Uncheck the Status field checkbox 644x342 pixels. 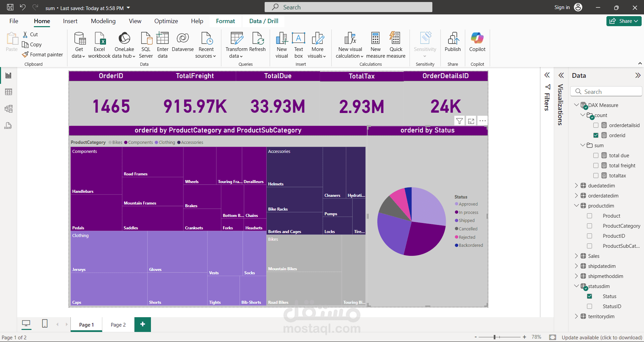pyautogui.click(x=590, y=296)
